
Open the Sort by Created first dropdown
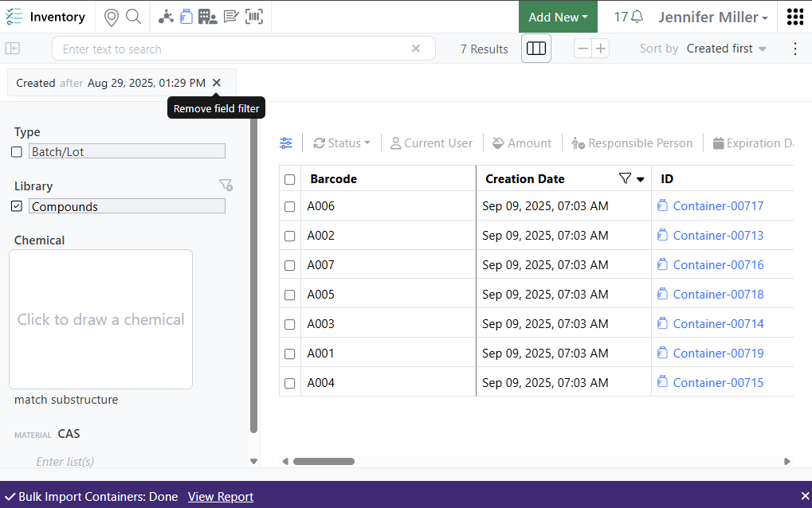726,49
